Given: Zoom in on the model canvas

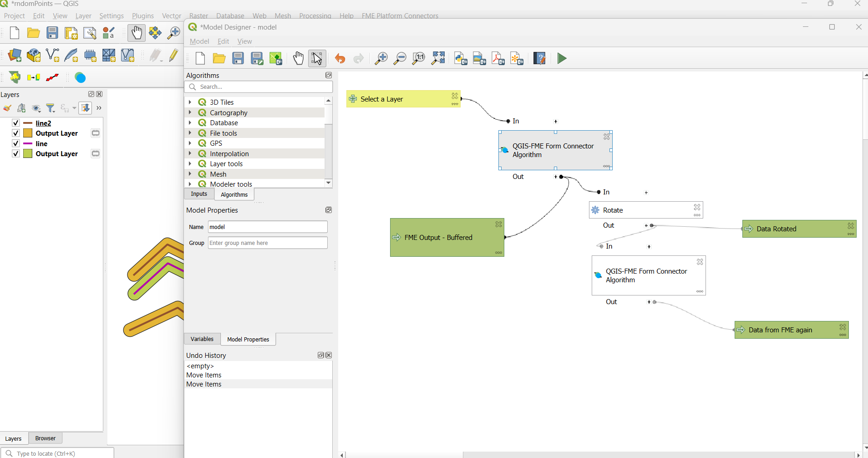Looking at the screenshot, I should pyautogui.click(x=381, y=59).
